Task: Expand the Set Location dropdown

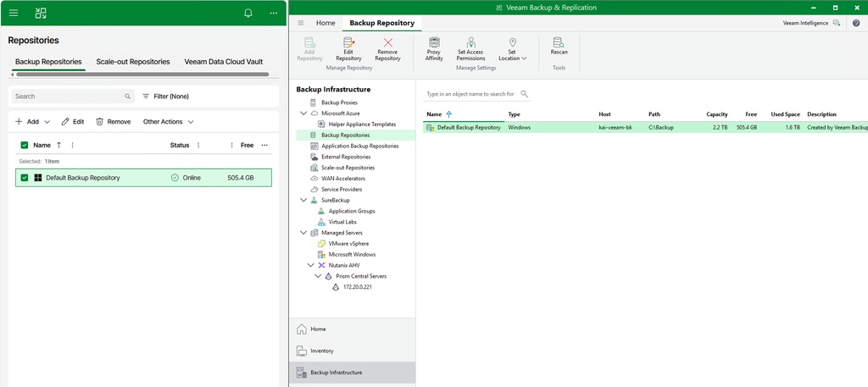Action: (513, 48)
